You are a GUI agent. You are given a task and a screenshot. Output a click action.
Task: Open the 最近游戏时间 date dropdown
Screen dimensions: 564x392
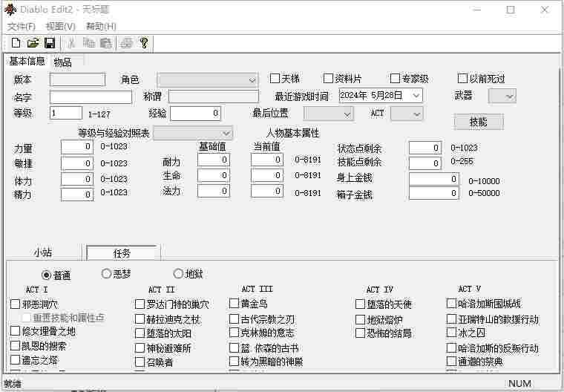point(416,96)
